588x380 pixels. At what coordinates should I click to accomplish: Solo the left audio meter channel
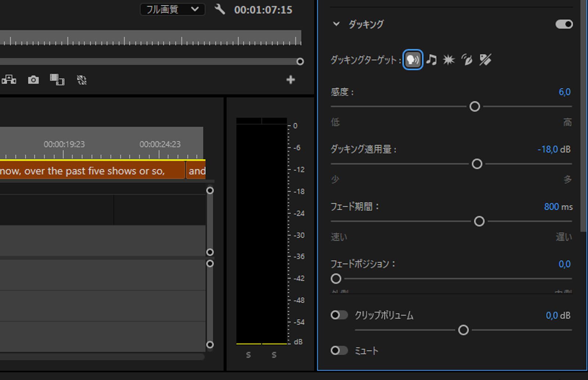click(x=248, y=355)
